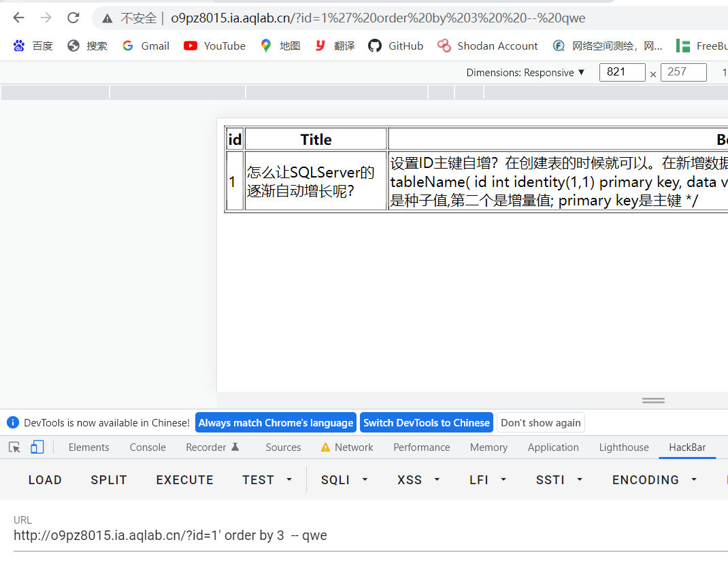The image size is (728, 576).
Task: Click the viewport width input field
Action: point(622,72)
